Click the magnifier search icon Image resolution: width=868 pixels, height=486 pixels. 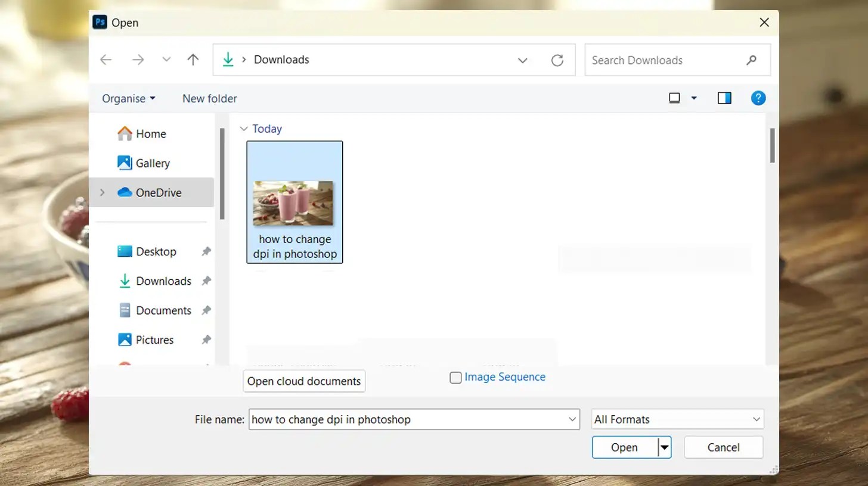tap(751, 60)
